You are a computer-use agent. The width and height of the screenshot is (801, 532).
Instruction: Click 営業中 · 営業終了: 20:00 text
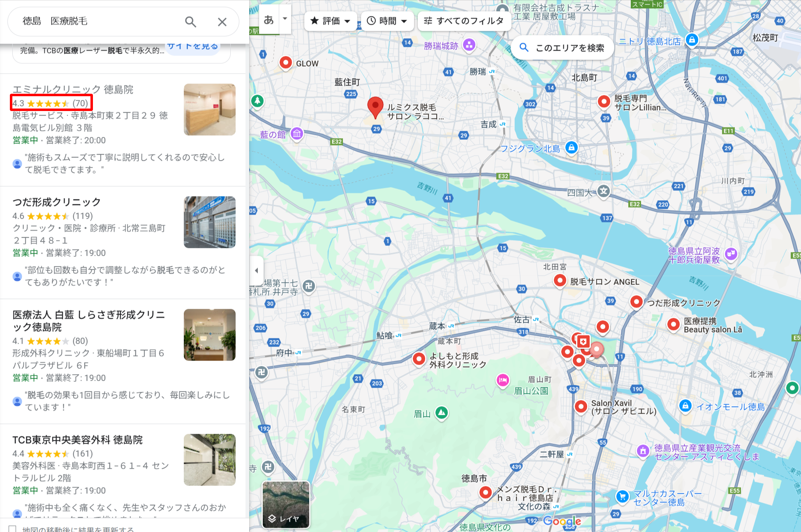pos(59,140)
